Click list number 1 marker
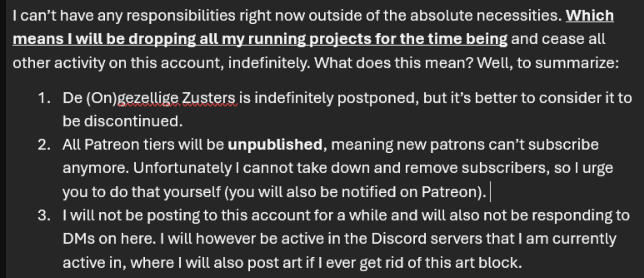This screenshot has height=278, width=644. coord(44,98)
